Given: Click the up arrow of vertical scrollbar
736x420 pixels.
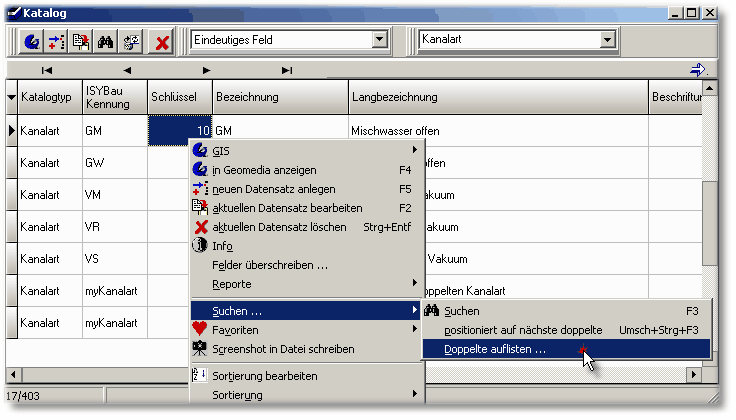Looking at the screenshot, I should point(710,88).
